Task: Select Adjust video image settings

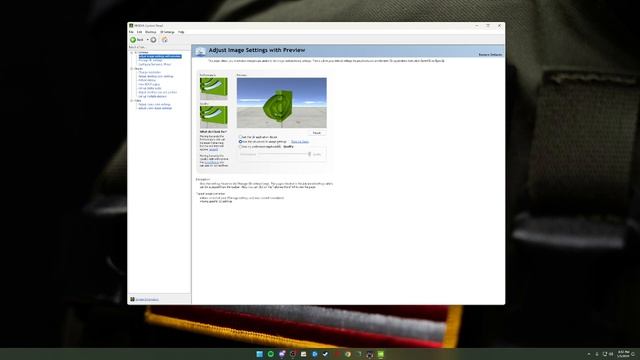Action: [155, 108]
